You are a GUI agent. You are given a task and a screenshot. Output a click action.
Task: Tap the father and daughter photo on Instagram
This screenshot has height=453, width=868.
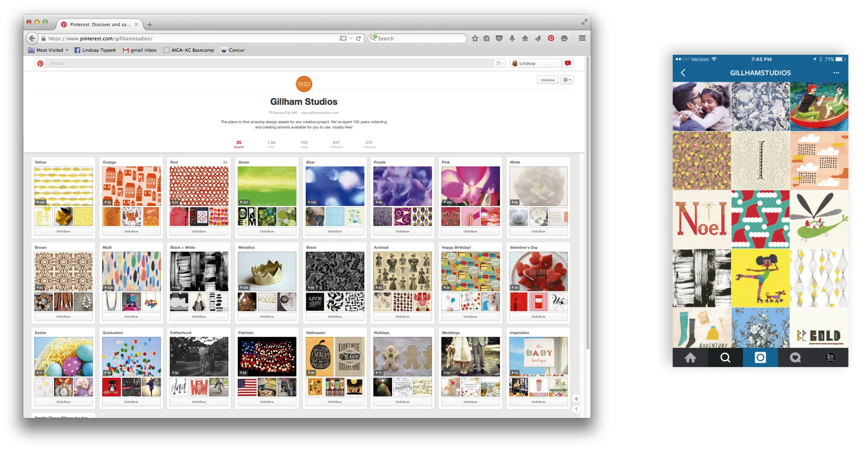coord(702,106)
